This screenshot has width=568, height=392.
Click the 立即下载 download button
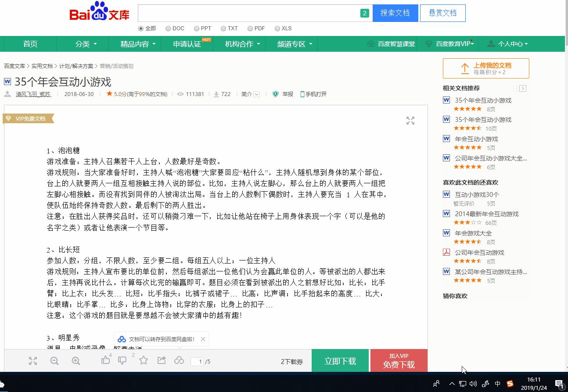point(340,360)
